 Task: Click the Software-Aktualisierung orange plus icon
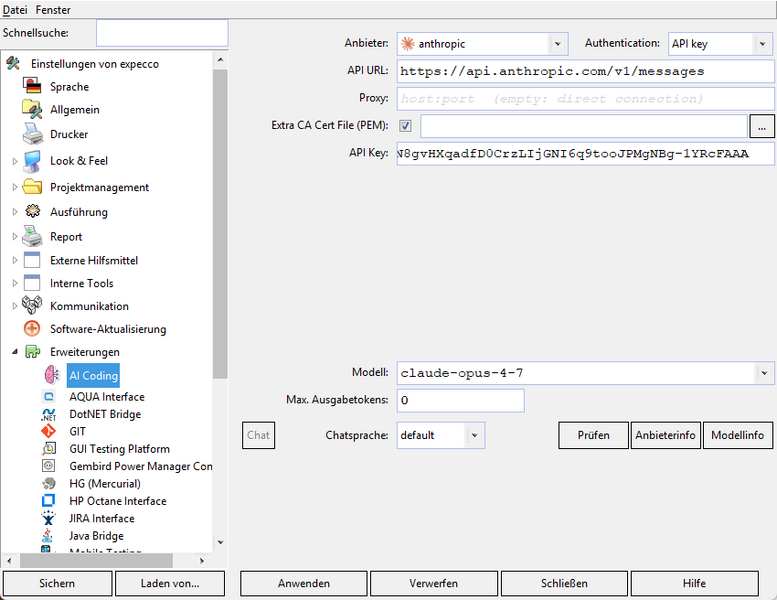(x=32, y=328)
